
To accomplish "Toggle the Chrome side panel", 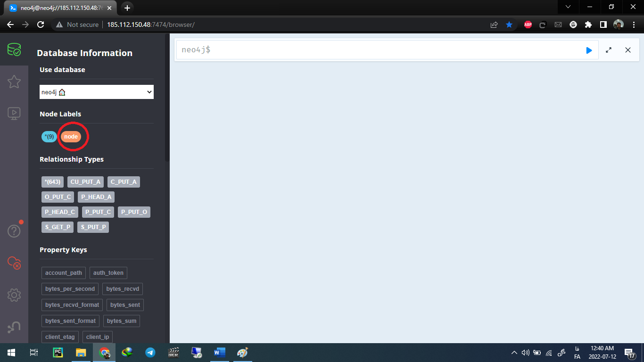I will 603,25.
